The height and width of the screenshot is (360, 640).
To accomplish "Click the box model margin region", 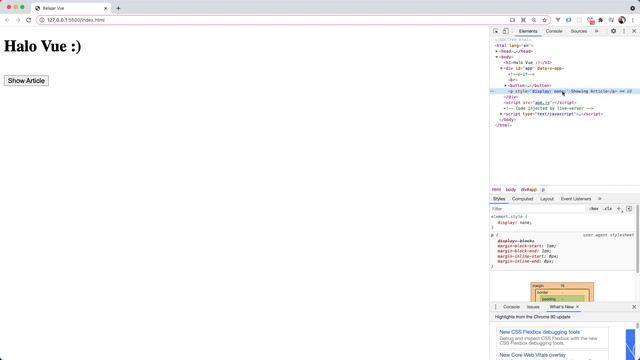I will pos(562,286).
